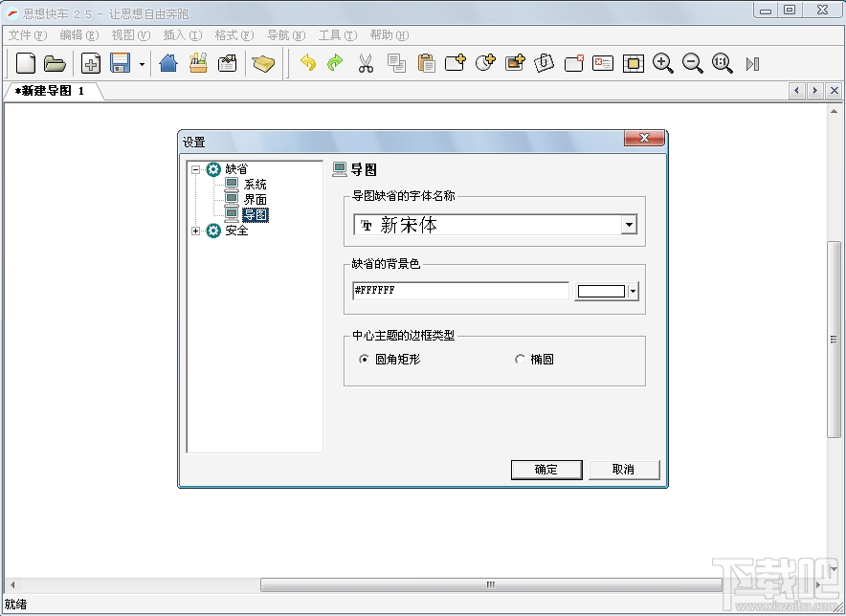
Task: Click the round shape with star icon
Action: pyautogui.click(x=485, y=63)
